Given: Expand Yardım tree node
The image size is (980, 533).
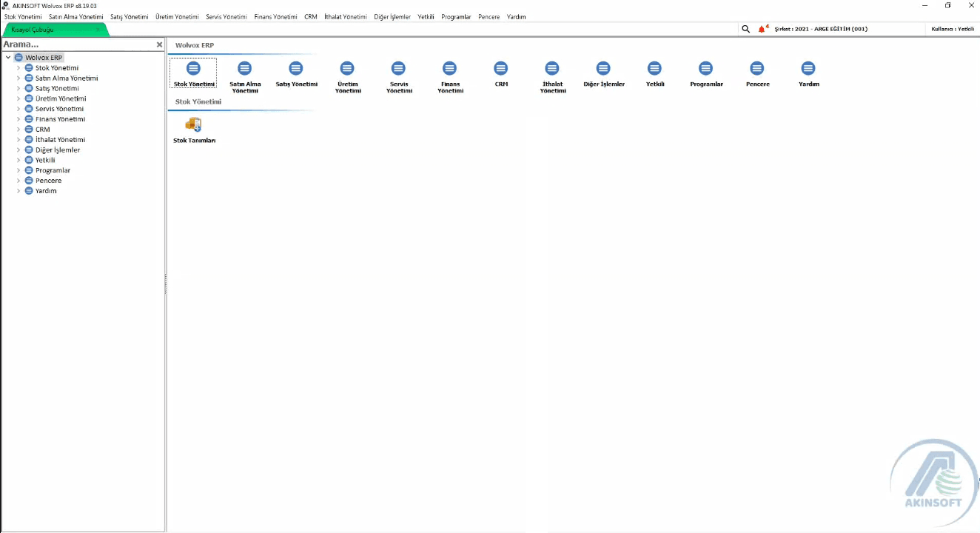Looking at the screenshot, I should pos(19,191).
